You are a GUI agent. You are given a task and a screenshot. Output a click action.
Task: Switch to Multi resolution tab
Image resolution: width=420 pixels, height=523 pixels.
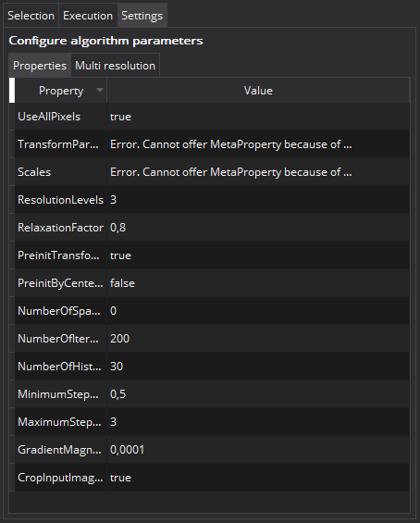[115, 66]
